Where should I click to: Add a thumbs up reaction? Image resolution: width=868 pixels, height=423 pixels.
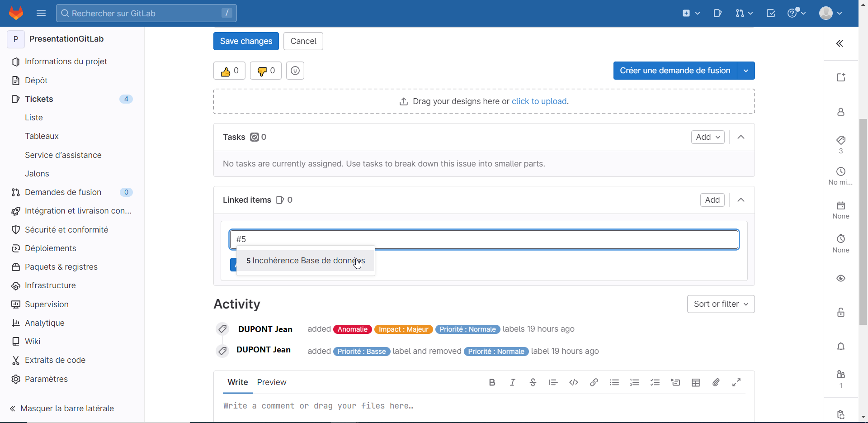point(229,71)
